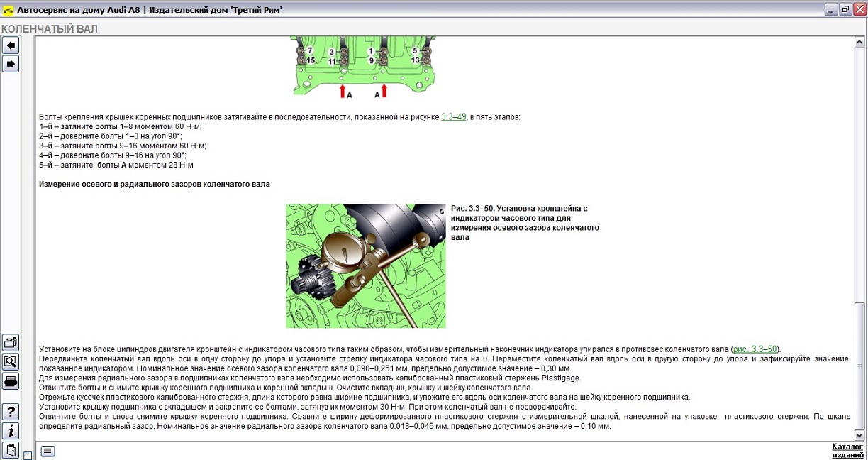The height and width of the screenshot is (460, 868).
Task: Open the 'Каталог изданий' link
Action: click(x=847, y=451)
